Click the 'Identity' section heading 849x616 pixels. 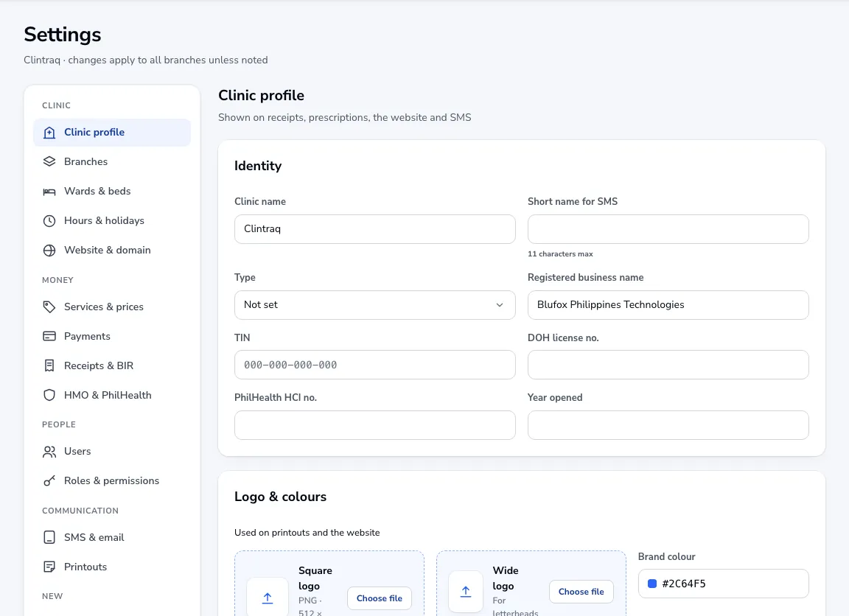click(x=258, y=166)
